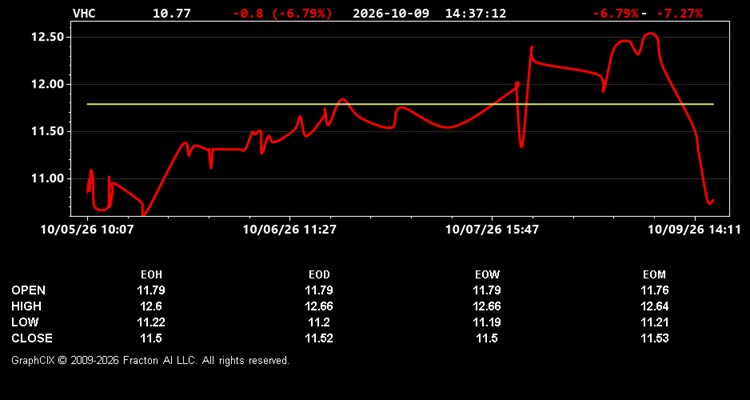750x400 pixels.
Task: Click the EOH column header
Action: [x=151, y=275]
